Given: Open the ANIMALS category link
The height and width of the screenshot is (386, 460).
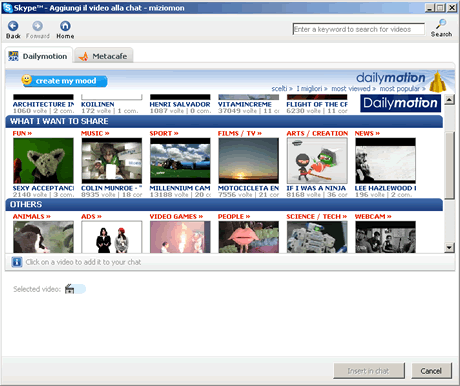Looking at the screenshot, I should [x=32, y=217].
